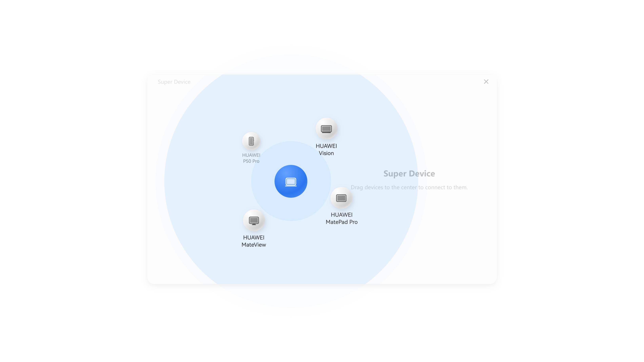This screenshot has width=644, height=362.
Task: Close the Super Device dialog
Action: 486,82
